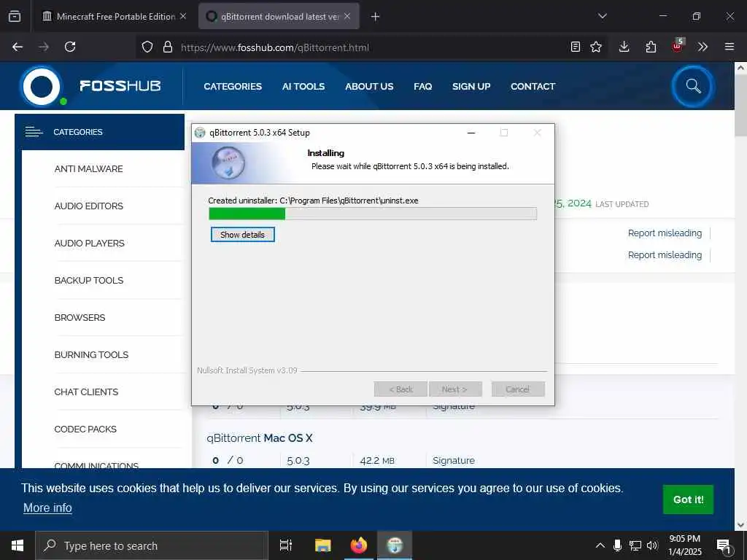Click second Report misleading link
Image resolution: width=747 pixels, height=560 pixels.
pos(665,255)
